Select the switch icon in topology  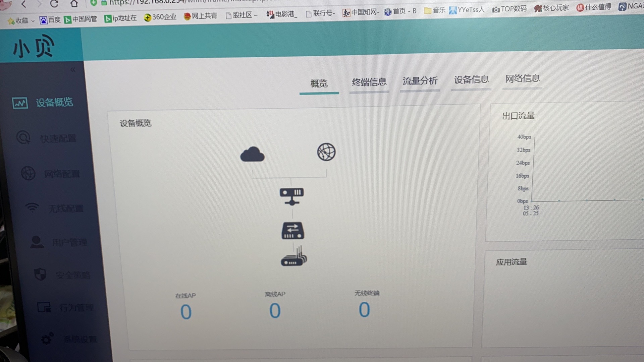[292, 231]
